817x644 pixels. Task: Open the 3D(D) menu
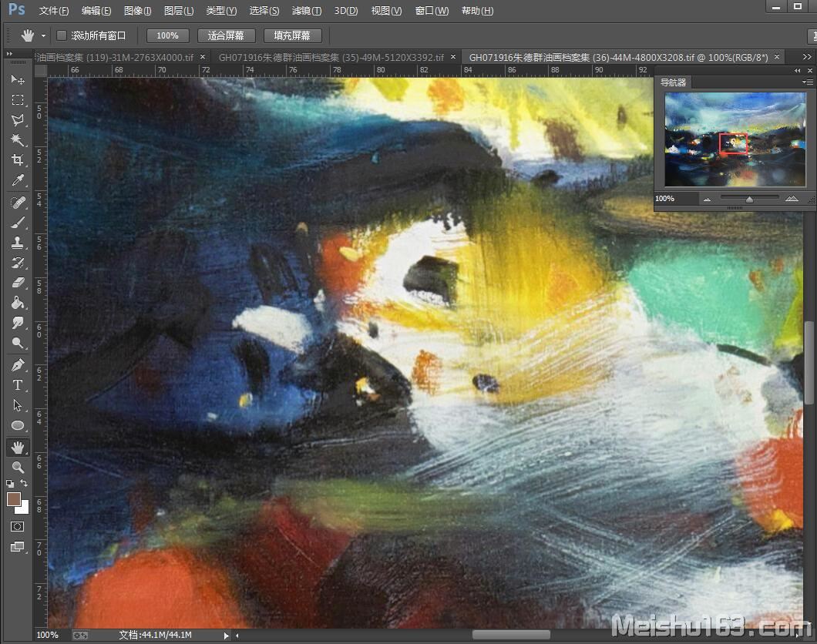346,11
